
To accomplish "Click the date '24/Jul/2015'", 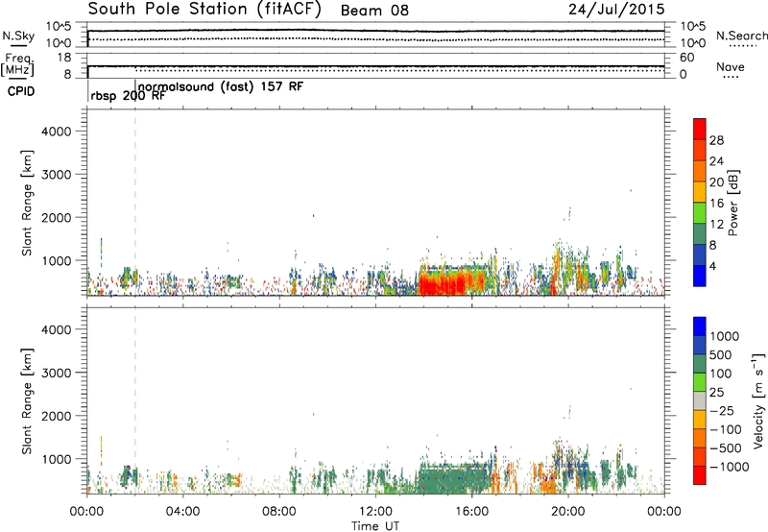I will [x=616, y=10].
